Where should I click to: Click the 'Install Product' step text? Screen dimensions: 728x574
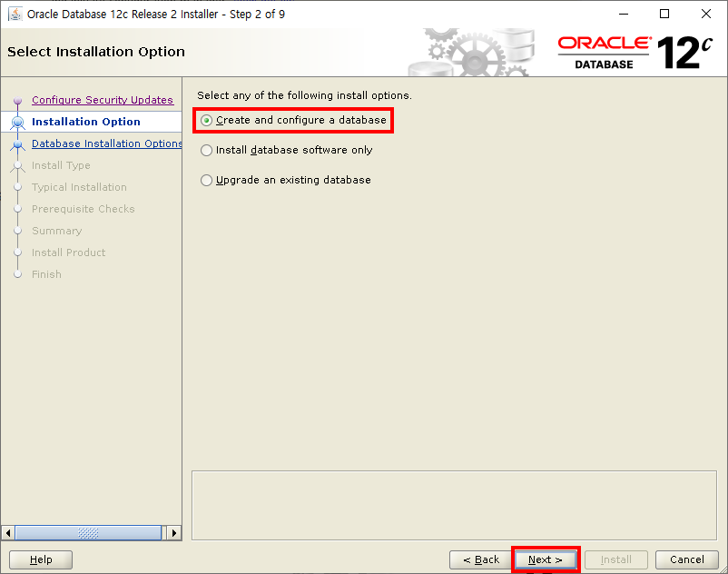[68, 252]
